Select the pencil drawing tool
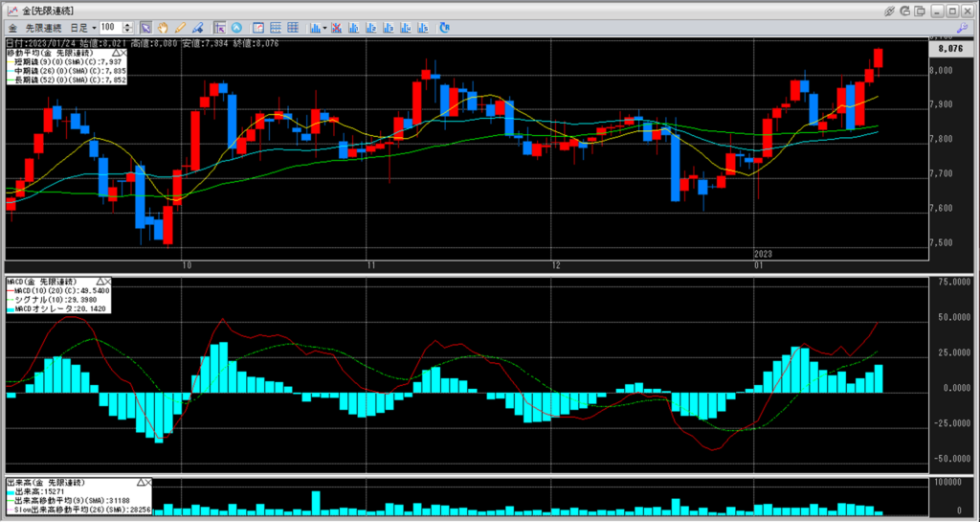This screenshot has height=522, width=980. coord(180,28)
